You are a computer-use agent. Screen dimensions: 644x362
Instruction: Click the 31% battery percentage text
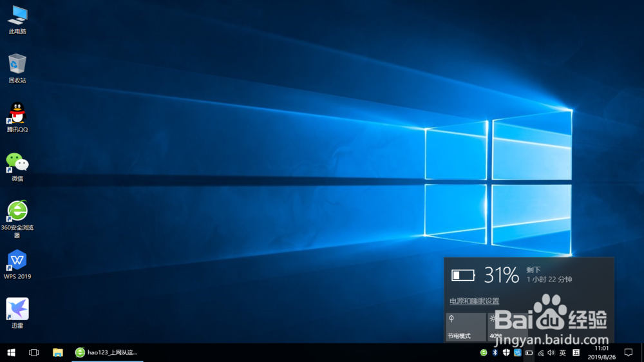point(501,275)
